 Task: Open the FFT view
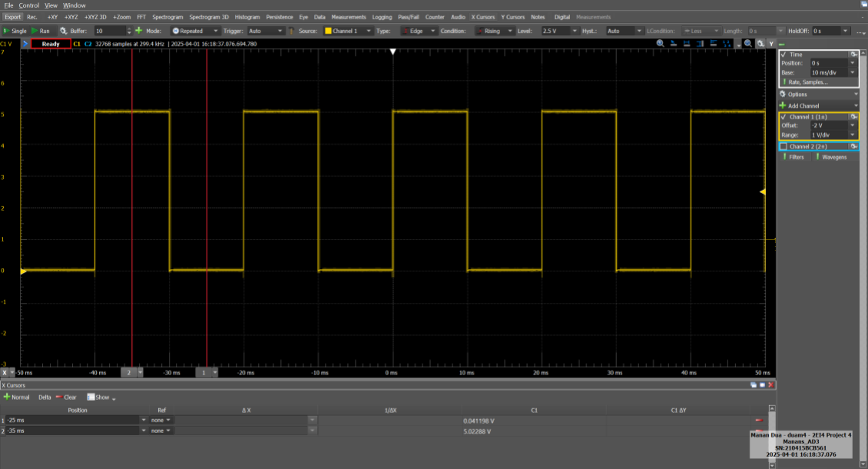(x=141, y=16)
